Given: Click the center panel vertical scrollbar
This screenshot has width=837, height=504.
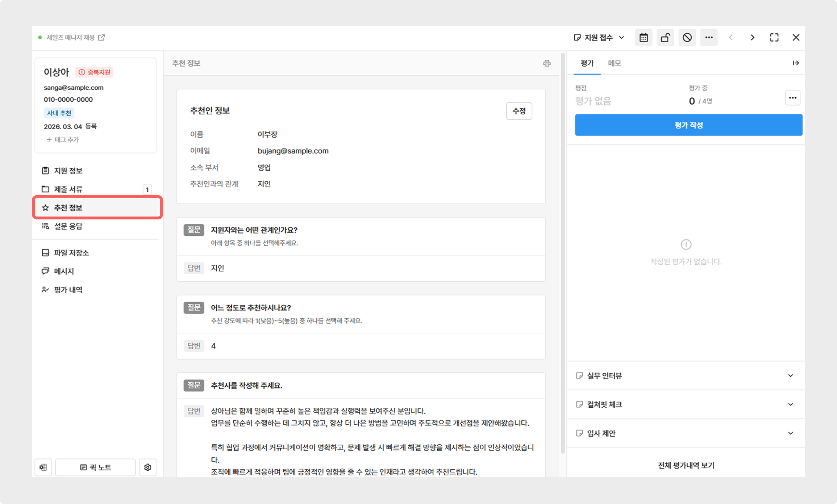Looking at the screenshot, I should [563, 253].
